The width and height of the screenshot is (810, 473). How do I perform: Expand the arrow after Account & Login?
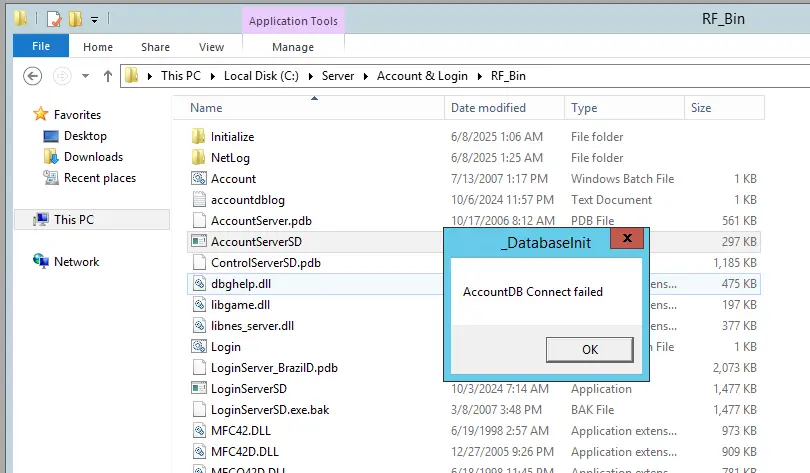coord(479,76)
